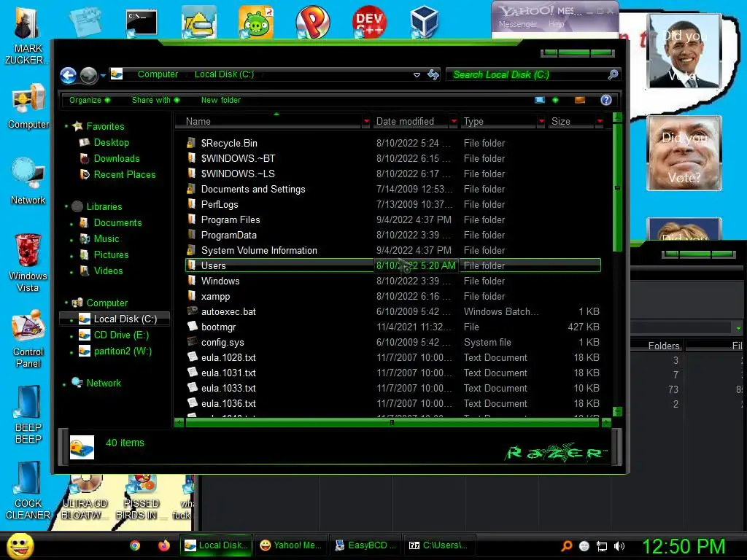Open the address bar history dropdown

[417, 75]
